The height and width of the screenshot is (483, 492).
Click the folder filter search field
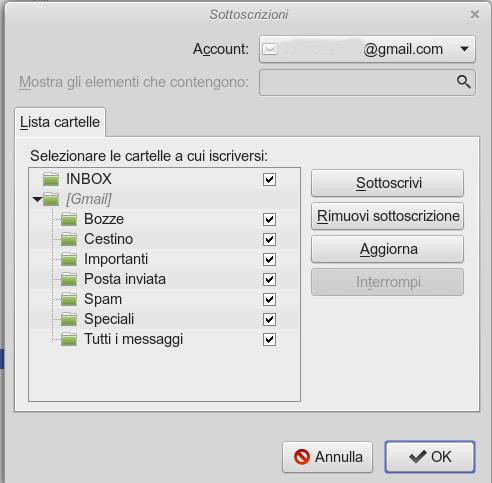367,82
